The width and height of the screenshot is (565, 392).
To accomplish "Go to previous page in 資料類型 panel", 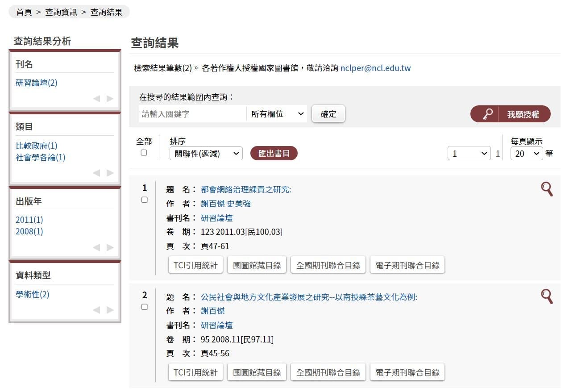I will (x=96, y=310).
